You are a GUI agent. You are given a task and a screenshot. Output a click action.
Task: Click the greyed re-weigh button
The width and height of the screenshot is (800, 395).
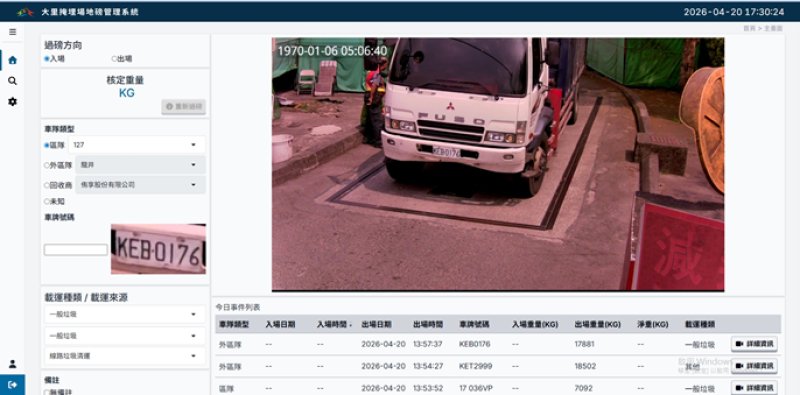click(x=184, y=107)
